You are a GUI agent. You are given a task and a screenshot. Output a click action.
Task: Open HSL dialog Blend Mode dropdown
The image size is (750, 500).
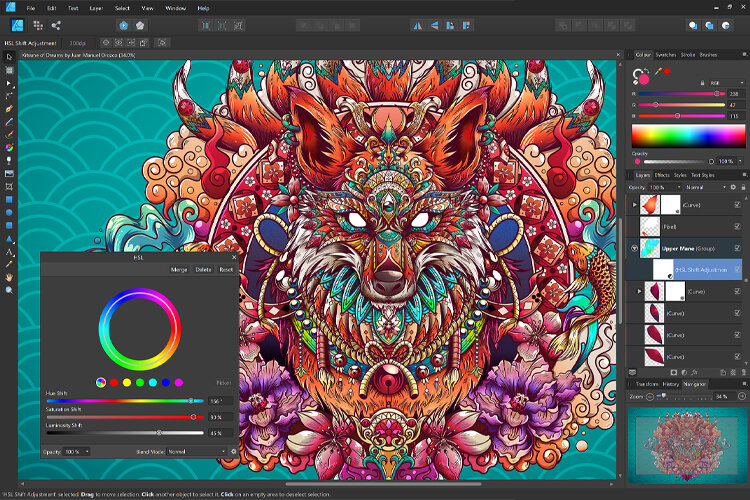pos(197,452)
